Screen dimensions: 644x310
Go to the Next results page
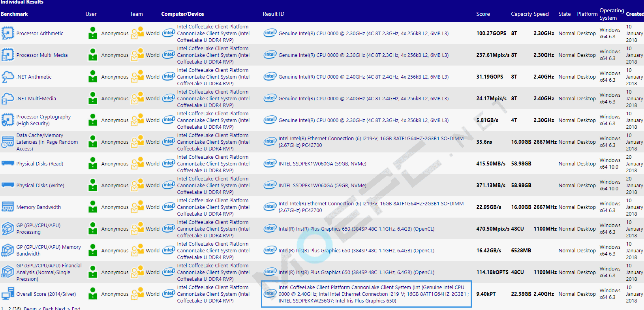[x=60, y=308]
